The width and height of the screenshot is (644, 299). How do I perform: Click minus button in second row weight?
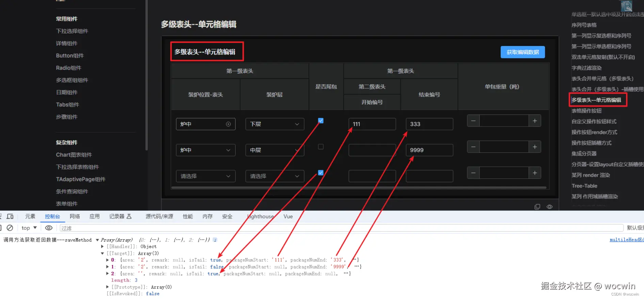(x=473, y=147)
